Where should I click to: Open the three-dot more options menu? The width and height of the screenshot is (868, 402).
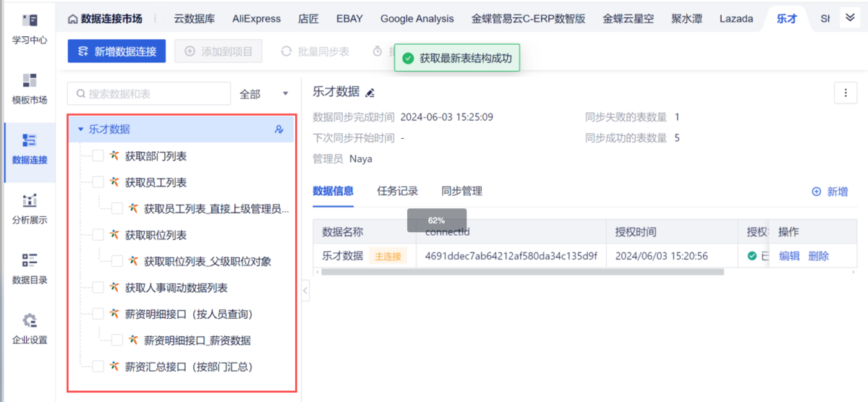pos(845,93)
